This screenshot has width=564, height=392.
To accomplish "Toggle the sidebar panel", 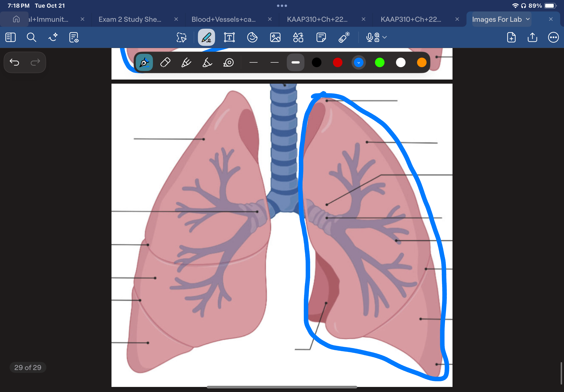I will [x=10, y=37].
